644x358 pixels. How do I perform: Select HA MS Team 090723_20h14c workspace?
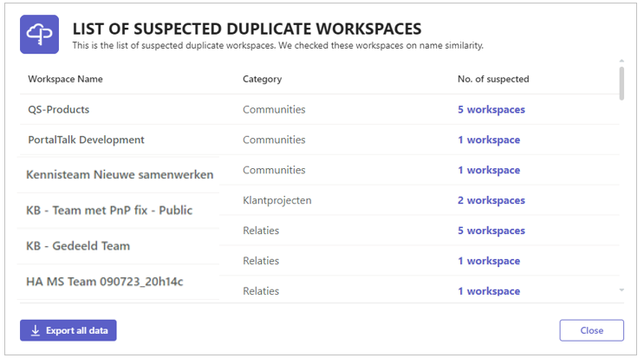point(104,282)
